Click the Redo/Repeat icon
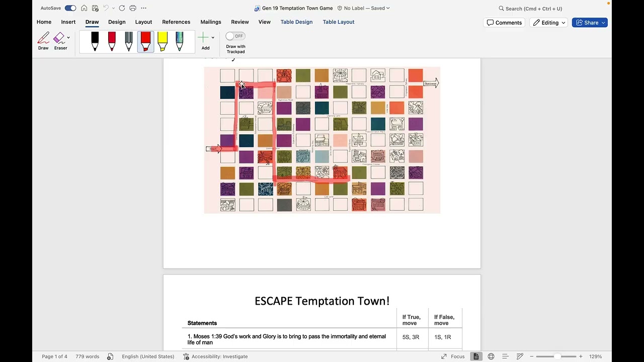The height and width of the screenshot is (362, 644). tap(122, 8)
